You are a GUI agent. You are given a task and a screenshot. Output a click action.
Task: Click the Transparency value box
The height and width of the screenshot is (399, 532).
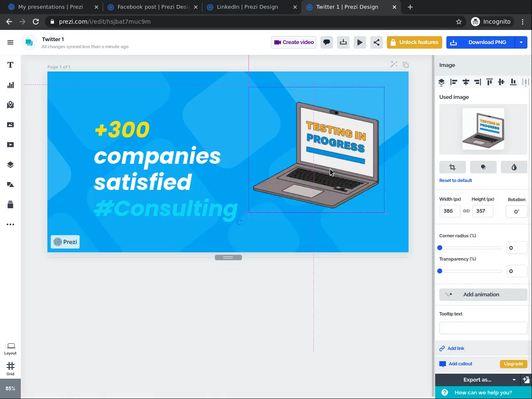517,271
